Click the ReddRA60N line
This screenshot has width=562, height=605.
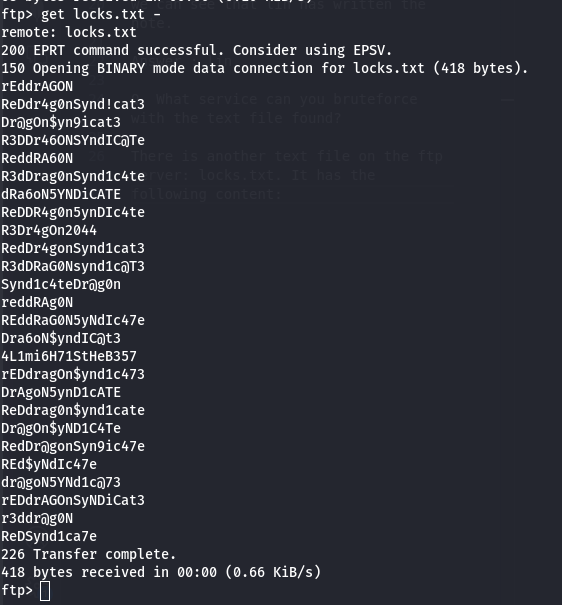[x=37, y=158]
